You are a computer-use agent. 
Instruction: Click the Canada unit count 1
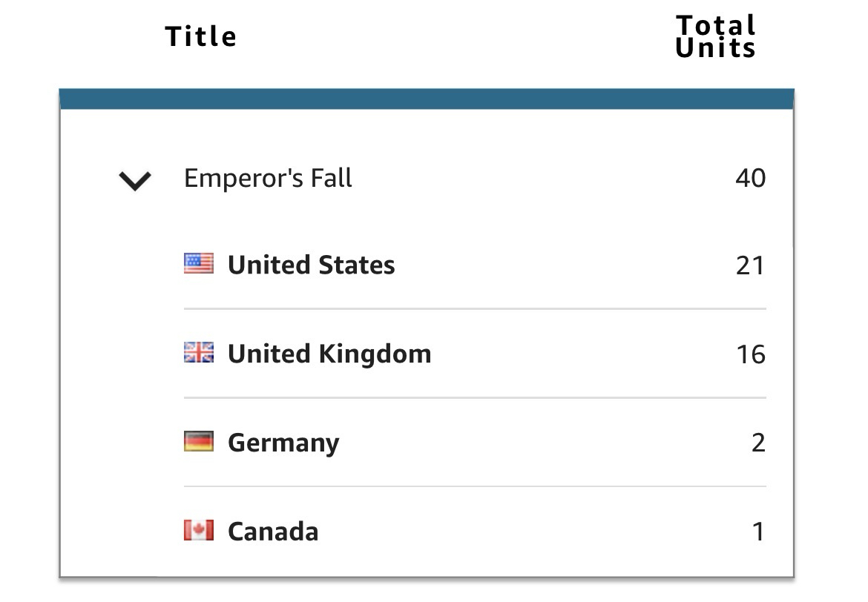click(757, 532)
